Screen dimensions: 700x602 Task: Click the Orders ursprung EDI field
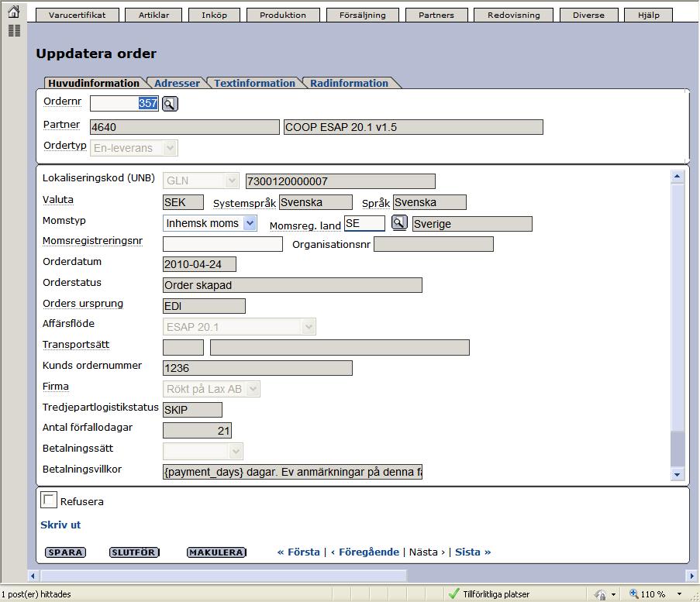(x=204, y=306)
